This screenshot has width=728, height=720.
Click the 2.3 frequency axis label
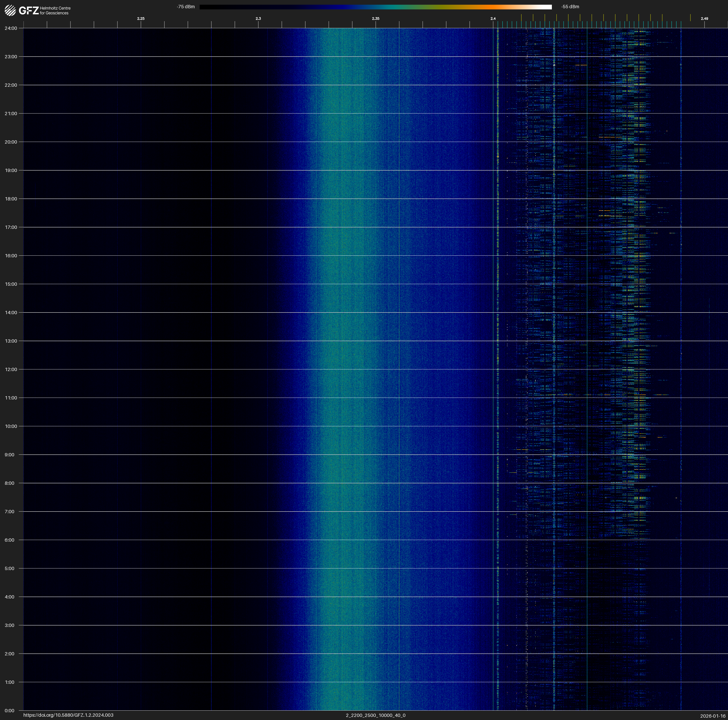click(x=258, y=19)
